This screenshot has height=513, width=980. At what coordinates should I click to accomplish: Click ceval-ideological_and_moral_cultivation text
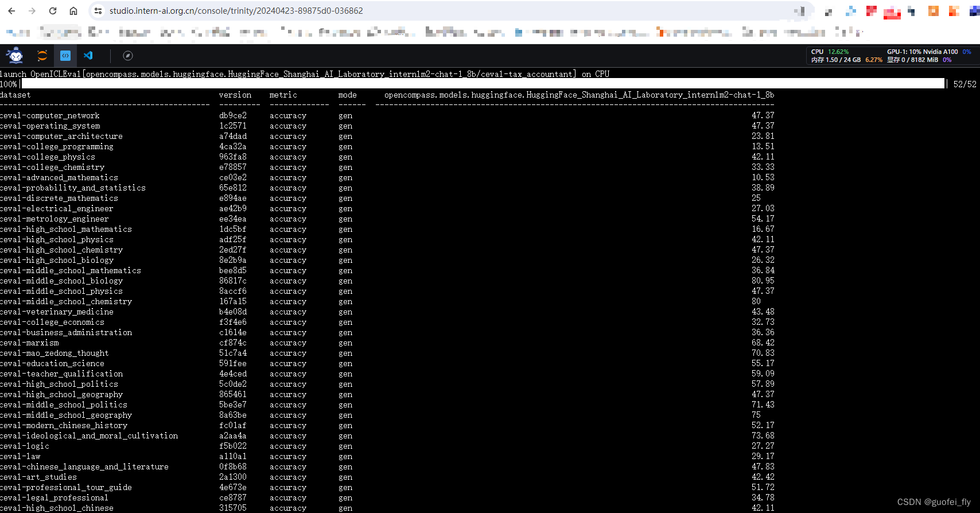89,436
